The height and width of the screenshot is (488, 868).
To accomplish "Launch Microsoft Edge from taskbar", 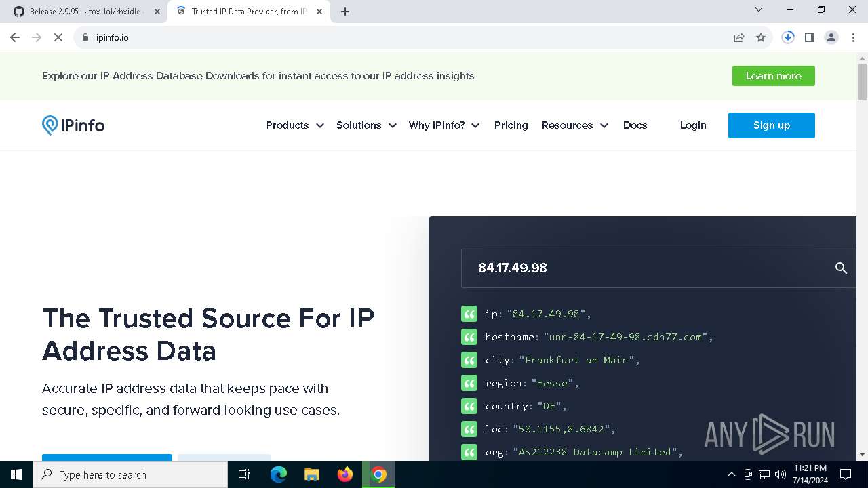I will coord(279,474).
